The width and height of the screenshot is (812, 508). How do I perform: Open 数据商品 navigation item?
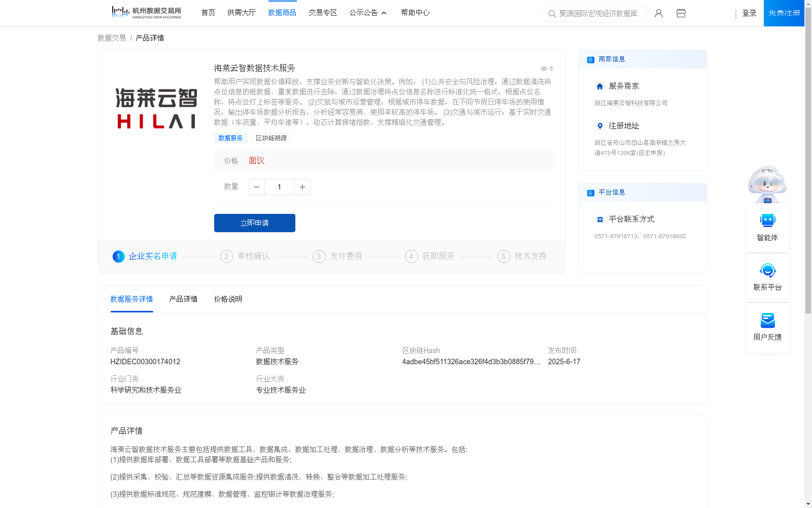click(282, 13)
